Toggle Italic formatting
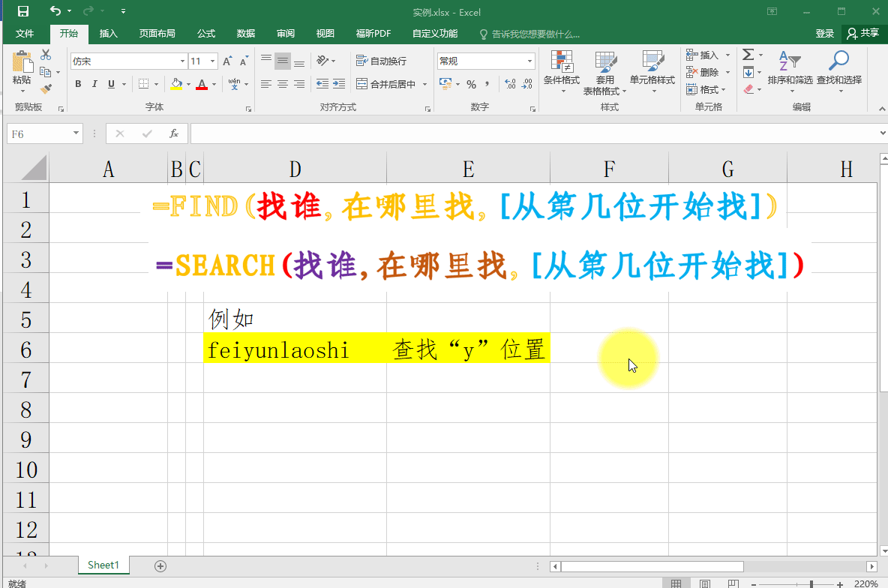This screenshot has width=888, height=588. [x=94, y=84]
